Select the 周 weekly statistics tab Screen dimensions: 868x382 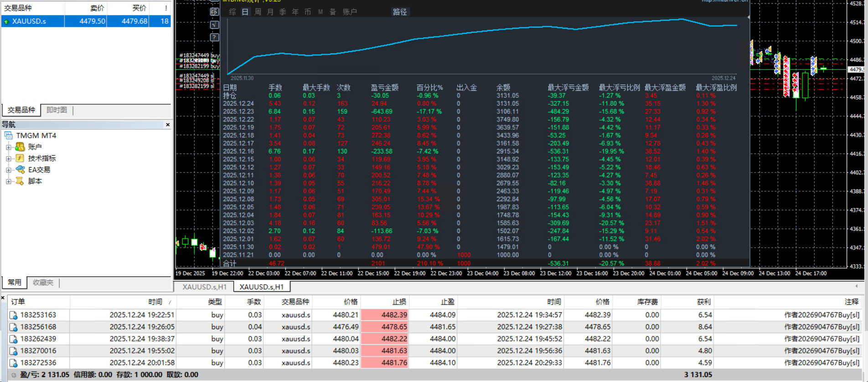point(258,12)
